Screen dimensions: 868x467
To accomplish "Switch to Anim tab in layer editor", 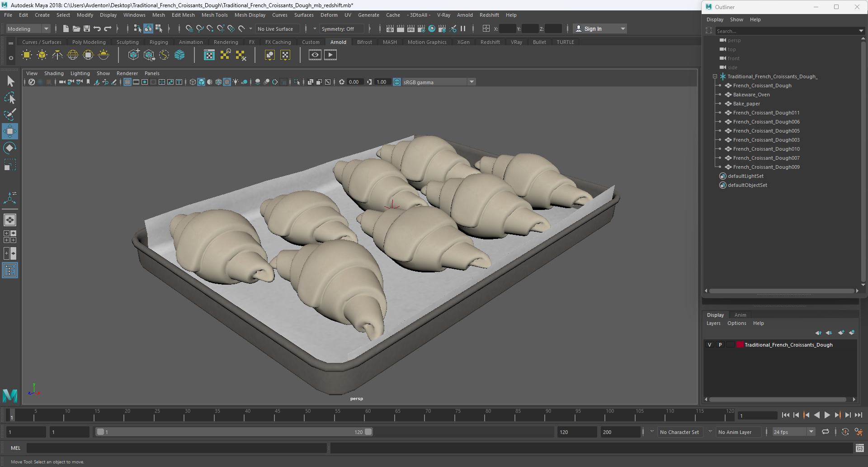I will pyautogui.click(x=741, y=315).
